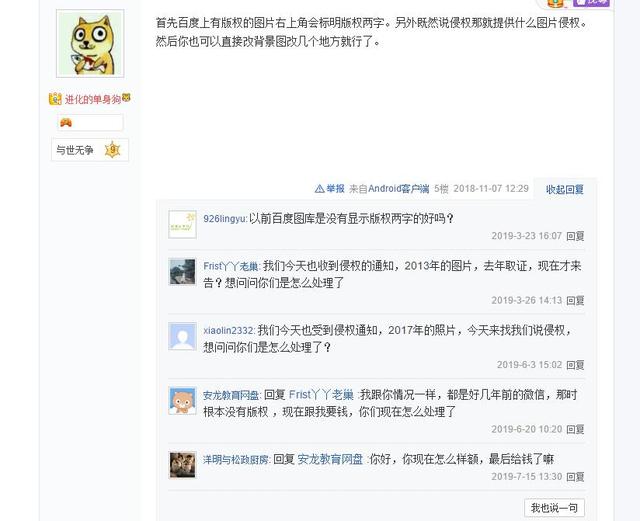Open Frist丫丫老巢's avatar image
This screenshot has width=640, height=521.
182,272
